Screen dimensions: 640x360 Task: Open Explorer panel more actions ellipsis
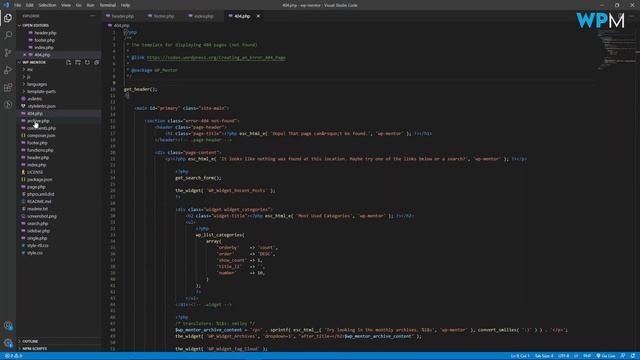click(92, 16)
